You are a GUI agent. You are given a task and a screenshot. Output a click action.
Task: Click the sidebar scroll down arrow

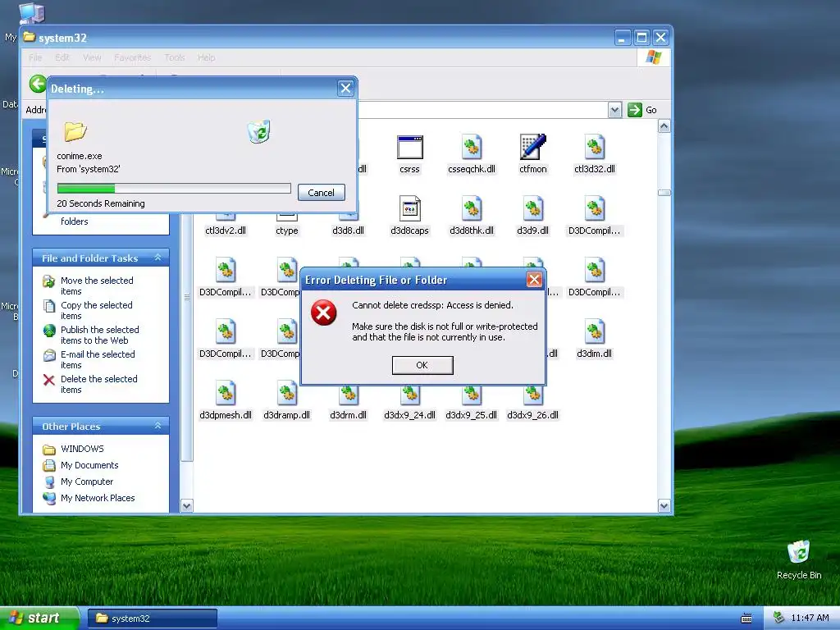(186, 505)
